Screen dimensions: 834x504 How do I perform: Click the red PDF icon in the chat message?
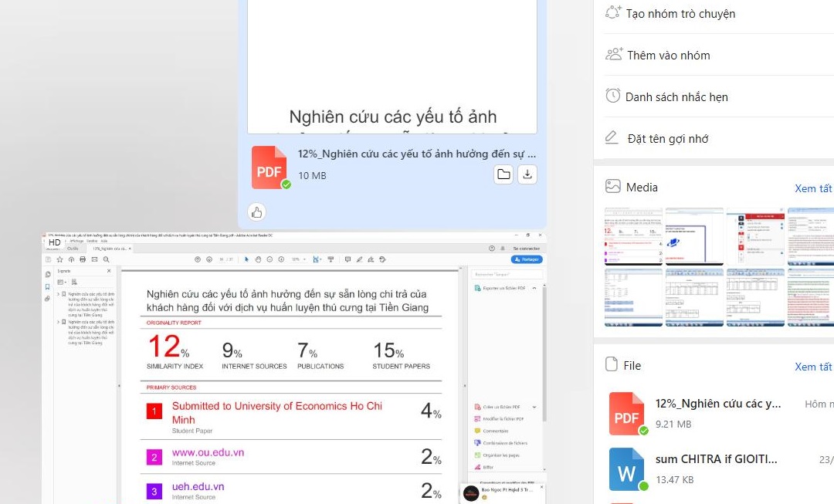(271, 167)
